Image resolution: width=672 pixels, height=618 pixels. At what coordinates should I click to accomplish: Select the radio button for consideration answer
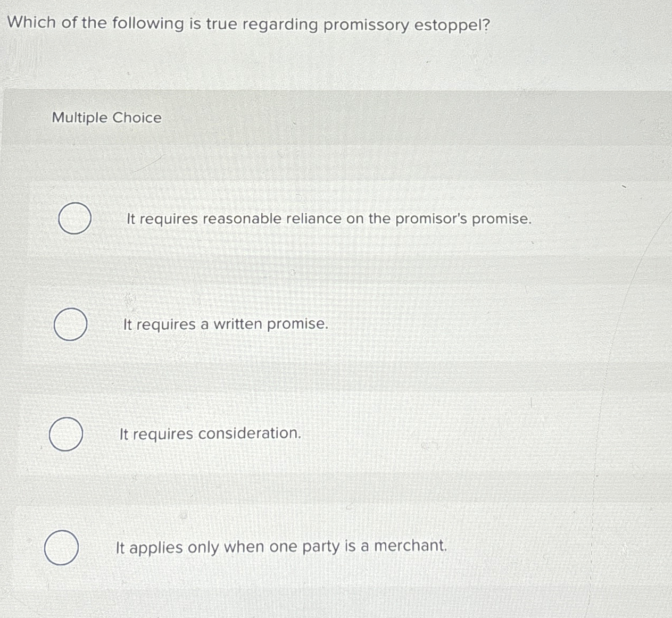[66, 435]
